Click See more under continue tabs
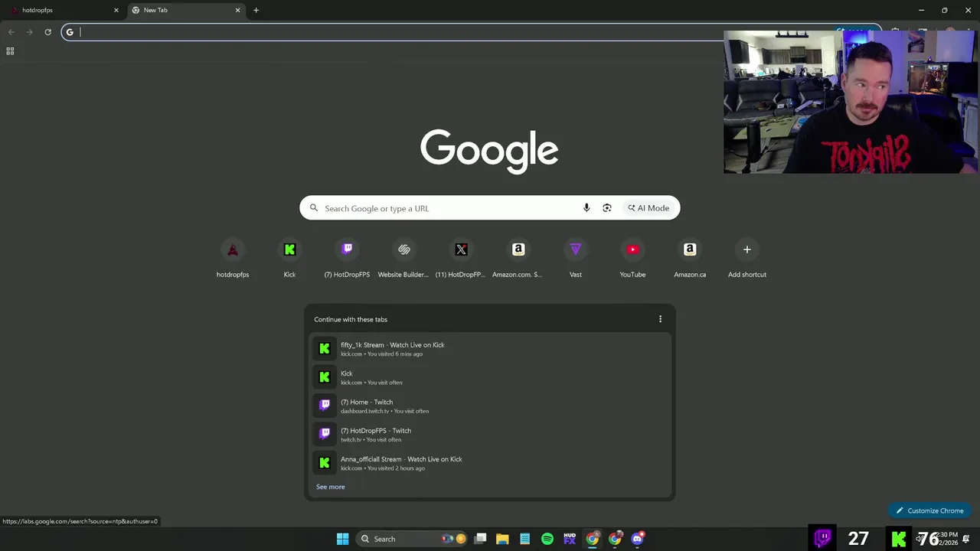The height and width of the screenshot is (551, 980). pyautogui.click(x=331, y=487)
